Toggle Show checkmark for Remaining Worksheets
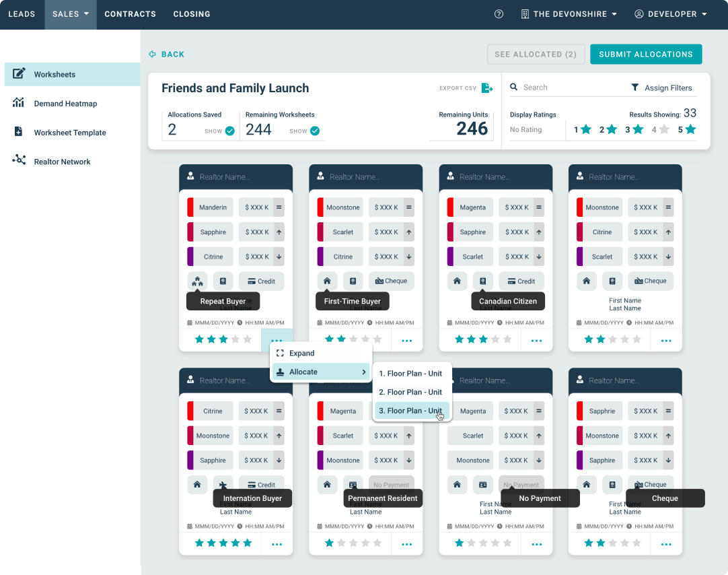The height and width of the screenshot is (575, 728). (315, 131)
